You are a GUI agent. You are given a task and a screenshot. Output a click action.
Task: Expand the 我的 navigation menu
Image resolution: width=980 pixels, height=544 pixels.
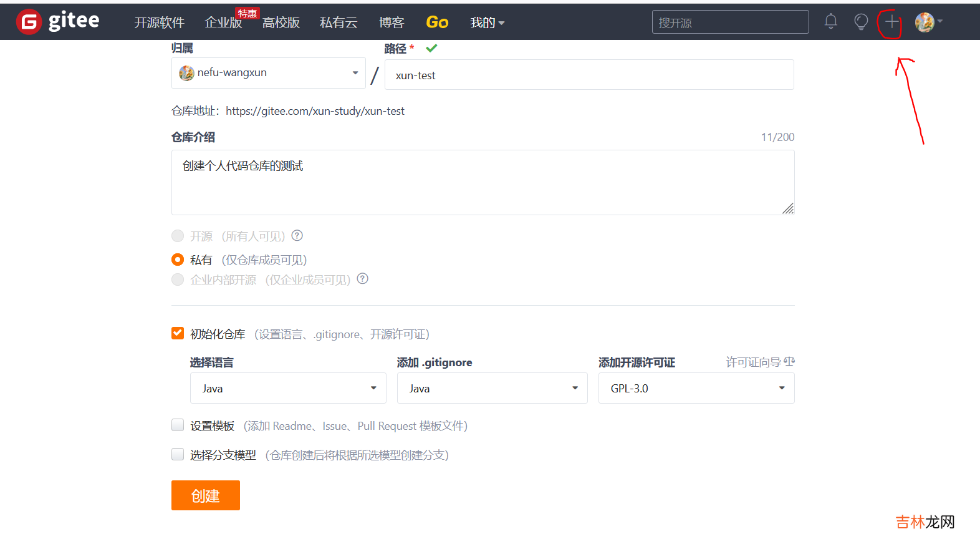(x=486, y=22)
